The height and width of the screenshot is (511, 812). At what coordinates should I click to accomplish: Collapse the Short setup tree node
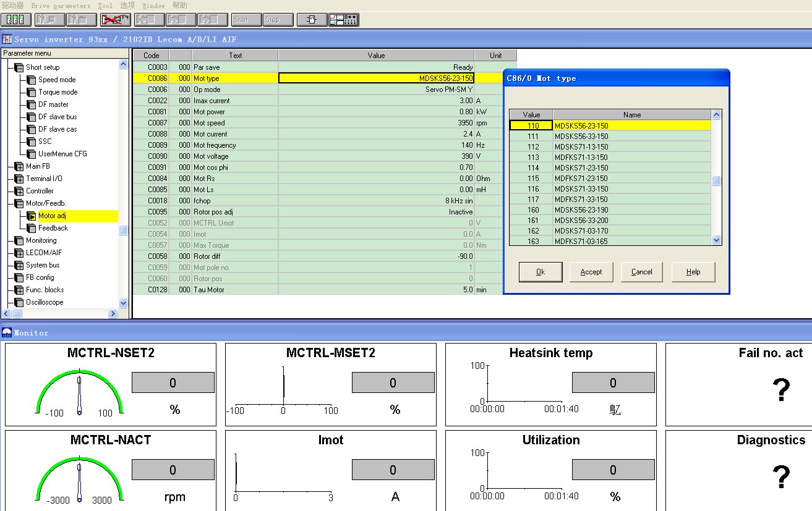(x=19, y=67)
